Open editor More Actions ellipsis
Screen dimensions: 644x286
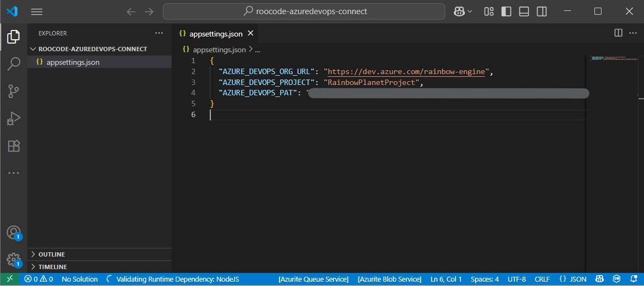[x=633, y=33]
